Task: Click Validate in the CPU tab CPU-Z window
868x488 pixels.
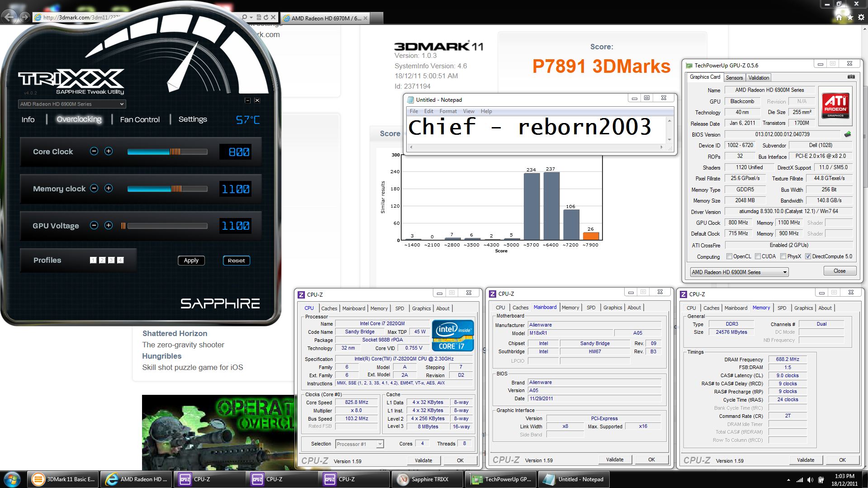Action: click(423, 460)
